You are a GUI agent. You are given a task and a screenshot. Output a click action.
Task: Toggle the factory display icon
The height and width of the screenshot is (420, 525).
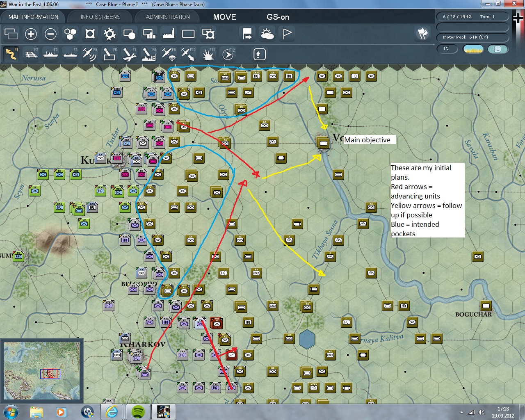pyautogui.click(x=169, y=34)
